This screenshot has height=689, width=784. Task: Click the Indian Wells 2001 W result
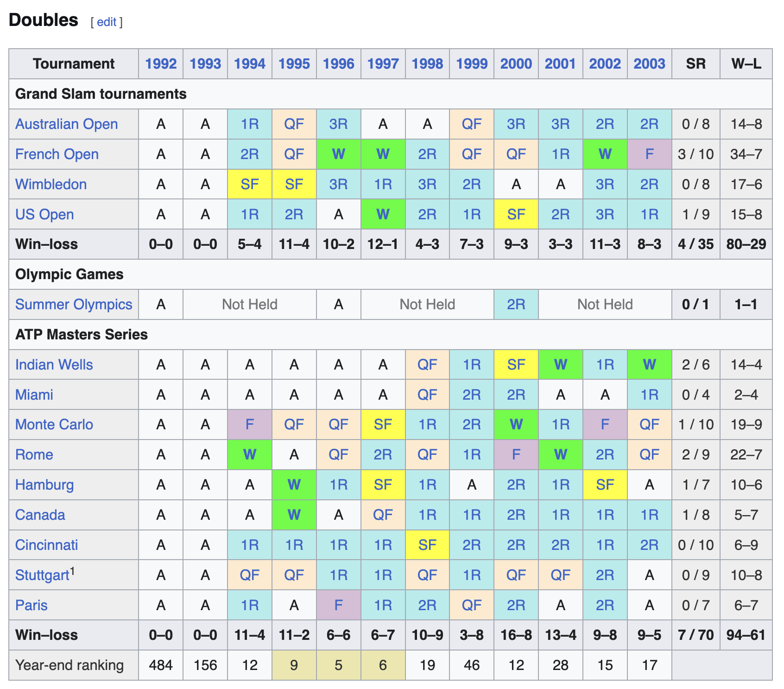pos(561,365)
